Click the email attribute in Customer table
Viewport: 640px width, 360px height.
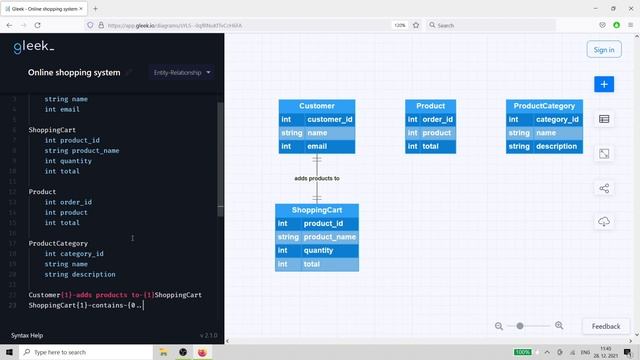tap(317, 147)
